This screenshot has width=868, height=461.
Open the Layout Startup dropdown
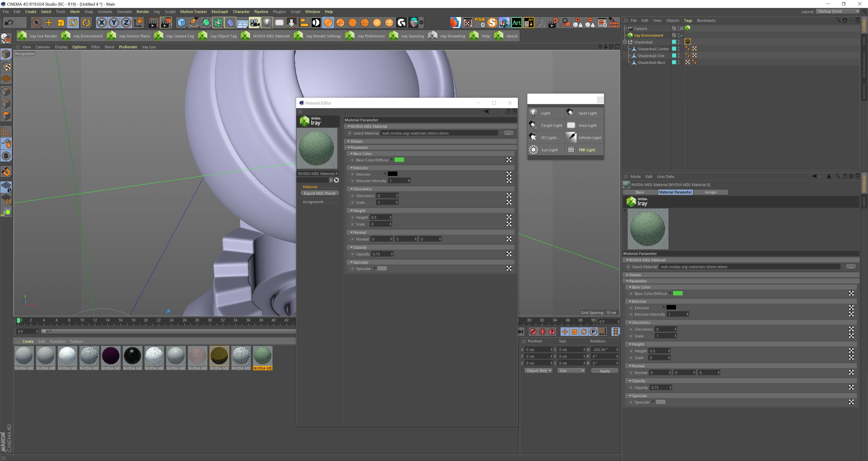(838, 12)
